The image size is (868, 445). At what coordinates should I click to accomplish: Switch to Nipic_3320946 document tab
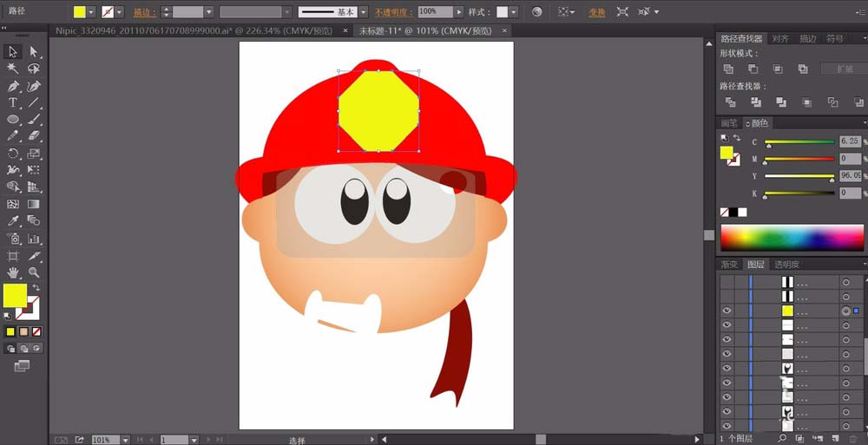pyautogui.click(x=194, y=31)
